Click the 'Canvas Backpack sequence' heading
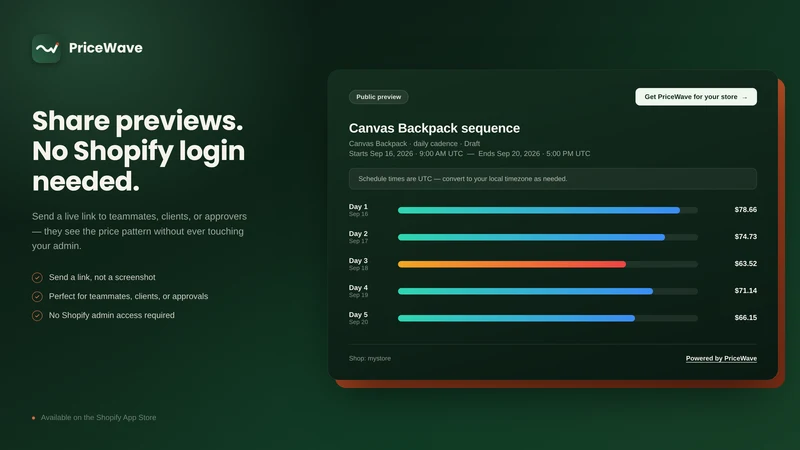800x450 pixels. 434,128
